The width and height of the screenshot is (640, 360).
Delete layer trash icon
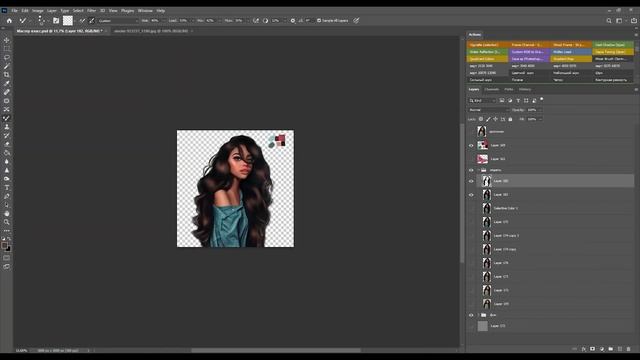click(629, 349)
